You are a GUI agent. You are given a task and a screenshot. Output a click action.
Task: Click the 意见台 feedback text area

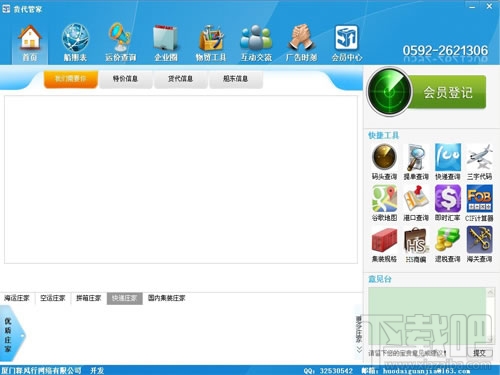click(x=427, y=317)
